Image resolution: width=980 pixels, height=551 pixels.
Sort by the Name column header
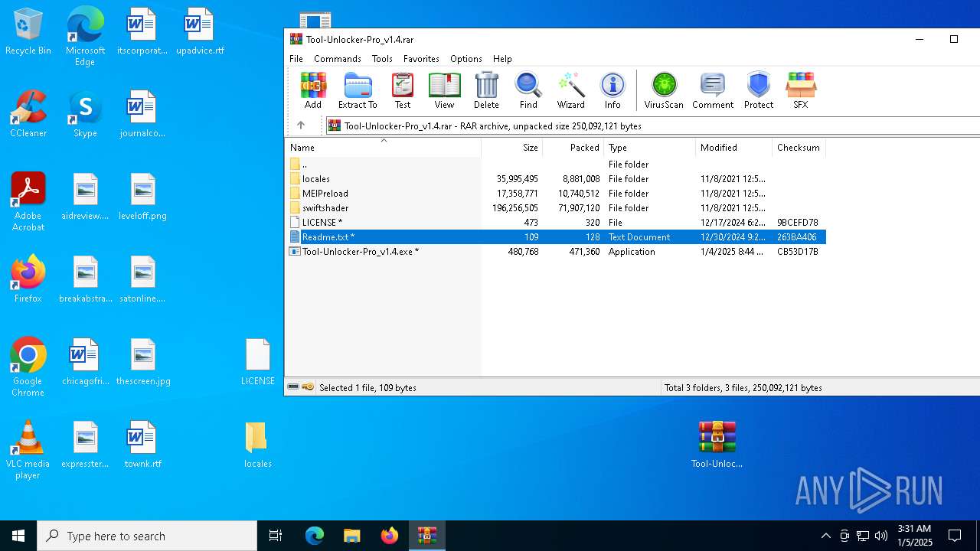[384, 148]
